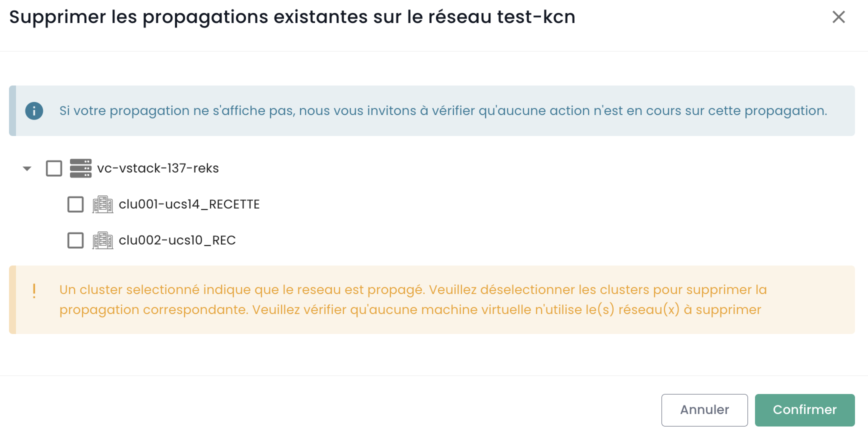Screen dimensions: 868x434
Task: Click the blue info icon
Action: (34, 110)
